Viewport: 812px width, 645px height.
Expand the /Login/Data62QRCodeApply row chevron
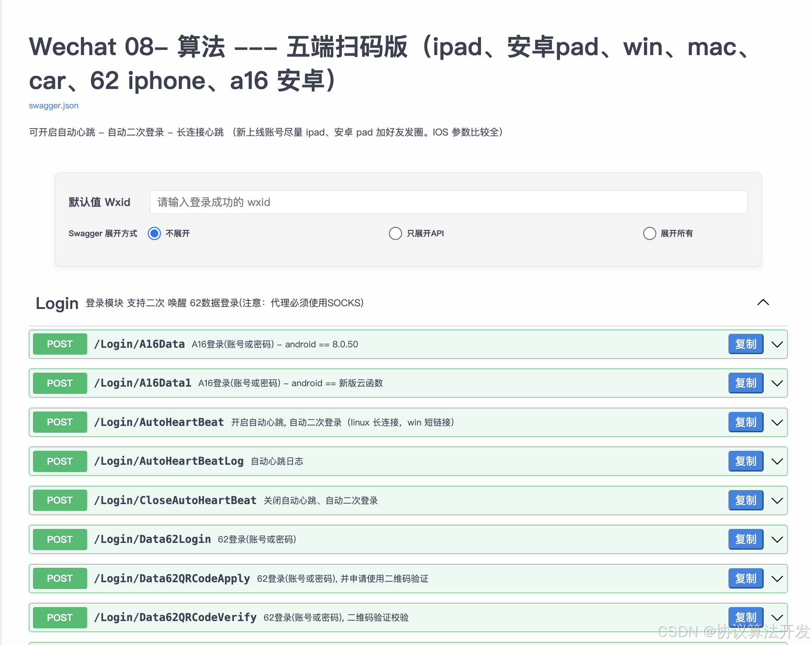click(777, 579)
